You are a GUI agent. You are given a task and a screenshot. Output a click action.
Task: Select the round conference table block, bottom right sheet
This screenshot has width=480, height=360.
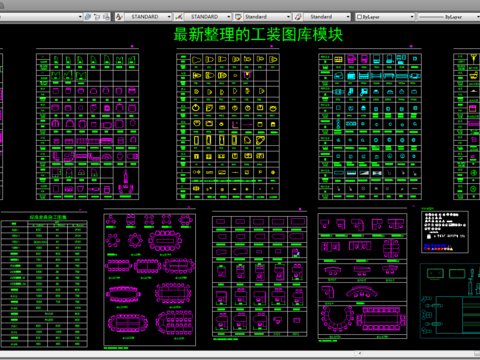tap(338, 318)
